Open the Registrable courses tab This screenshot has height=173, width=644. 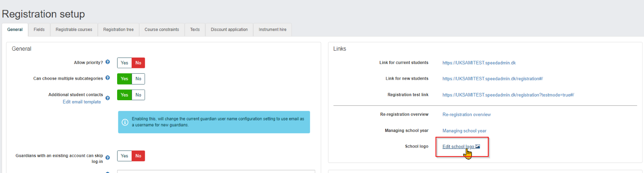click(x=74, y=30)
